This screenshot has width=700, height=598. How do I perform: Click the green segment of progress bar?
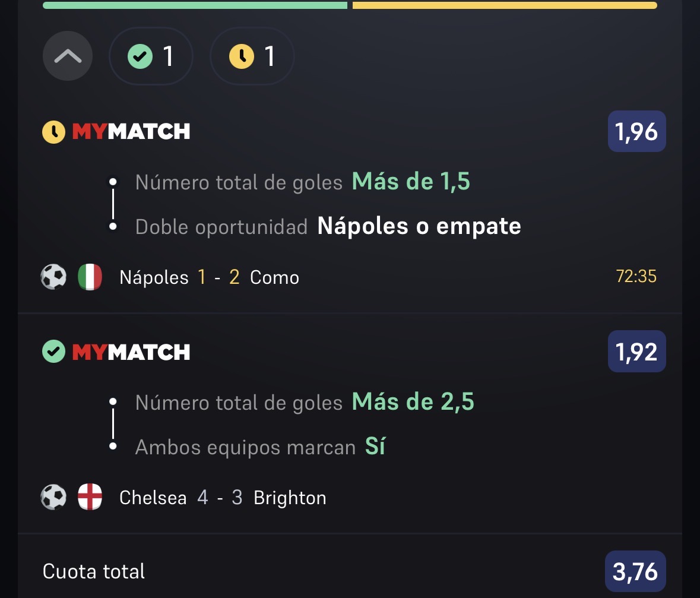click(x=195, y=5)
